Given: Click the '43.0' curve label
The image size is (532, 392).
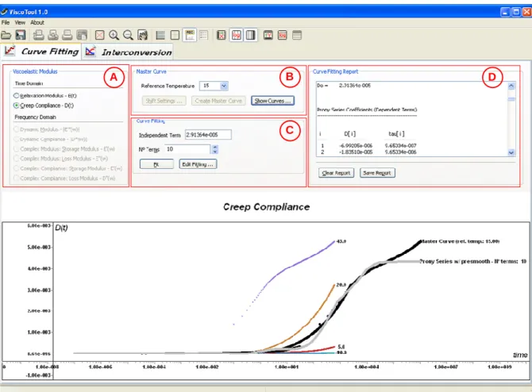Looking at the screenshot, I should point(341,241).
